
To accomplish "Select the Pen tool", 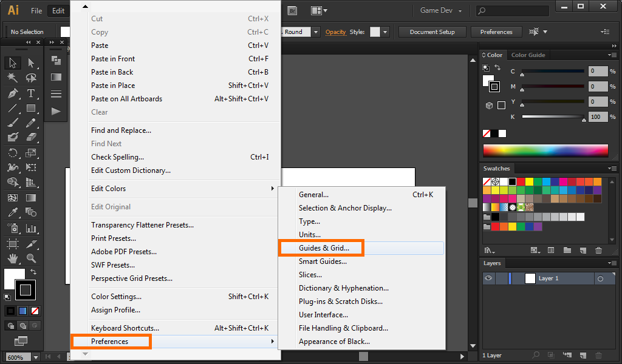I will pos(12,93).
